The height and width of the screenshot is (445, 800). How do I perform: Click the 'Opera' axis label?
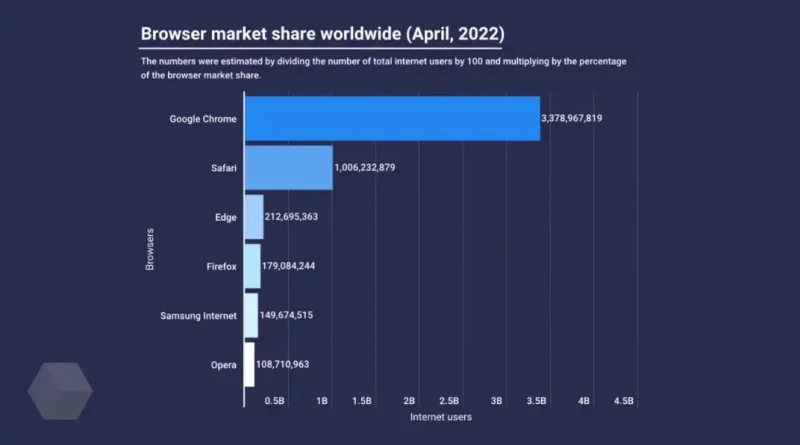point(223,365)
